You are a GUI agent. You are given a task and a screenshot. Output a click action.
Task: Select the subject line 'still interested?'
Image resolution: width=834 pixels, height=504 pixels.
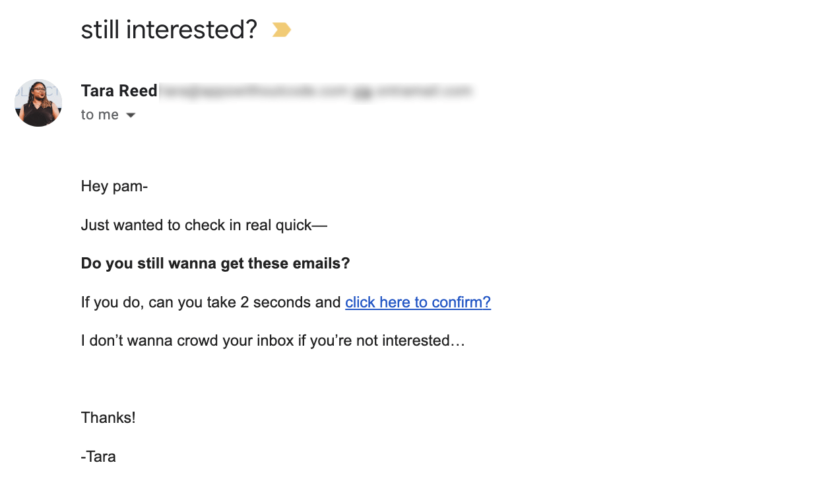pyautogui.click(x=167, y=29)
